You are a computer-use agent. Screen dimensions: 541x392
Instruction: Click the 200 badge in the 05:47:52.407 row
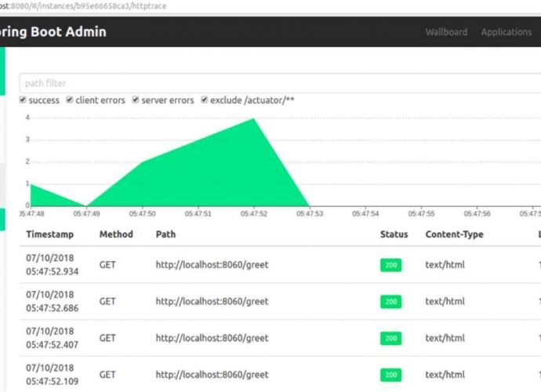390,339
